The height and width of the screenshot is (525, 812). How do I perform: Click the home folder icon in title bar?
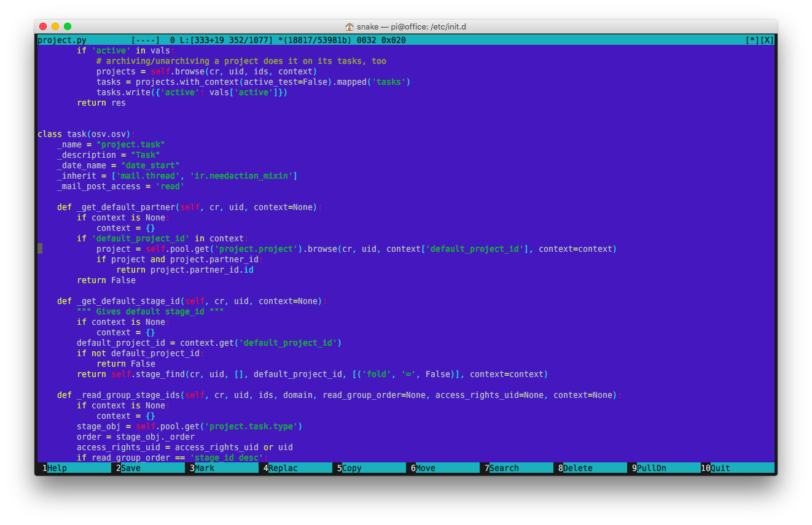[x=349, y=27]
